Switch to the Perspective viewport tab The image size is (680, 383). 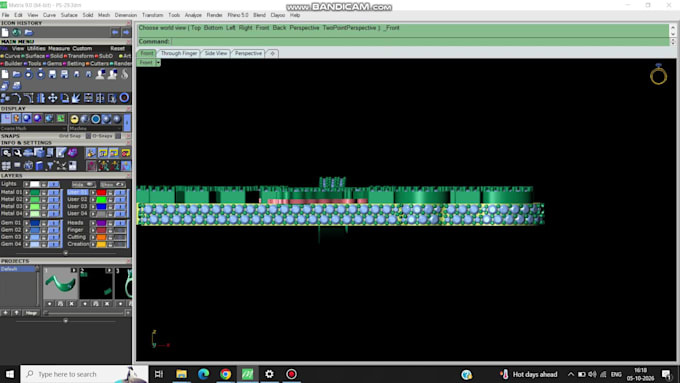coord(248,53)
